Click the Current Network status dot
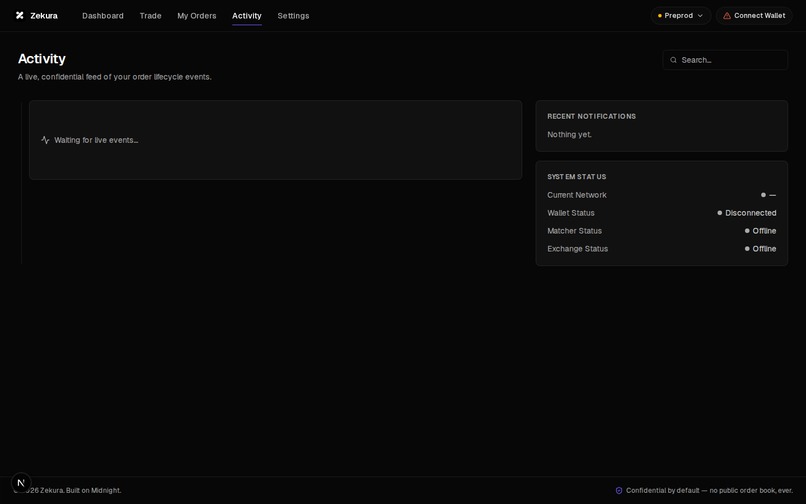806x504 pixels. (x=763, y=195)
